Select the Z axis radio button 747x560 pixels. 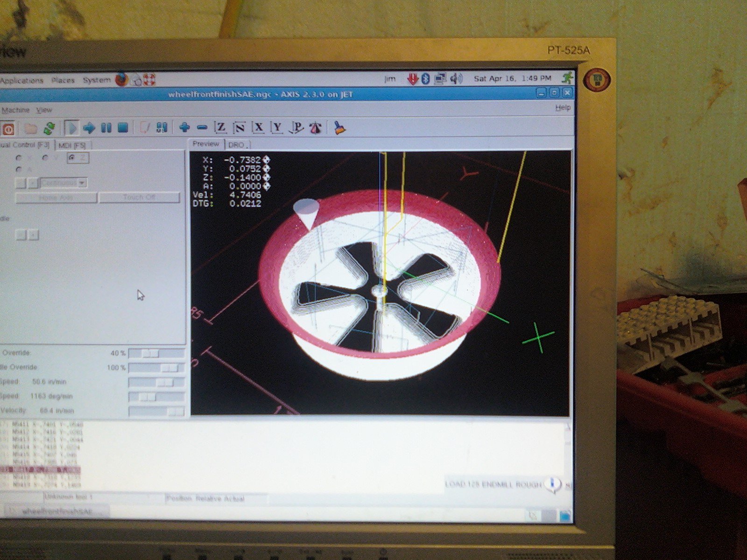pyautogui.click(x=71, y=158)
